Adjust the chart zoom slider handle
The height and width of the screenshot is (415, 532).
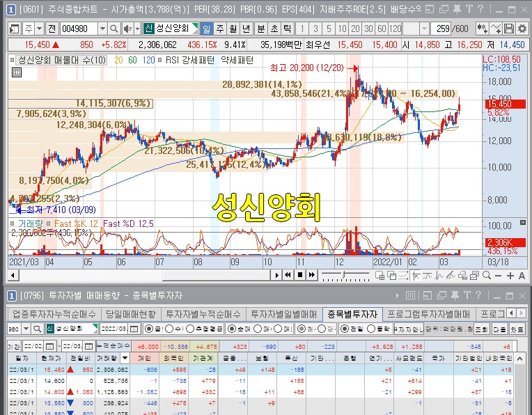coord(344,274)
